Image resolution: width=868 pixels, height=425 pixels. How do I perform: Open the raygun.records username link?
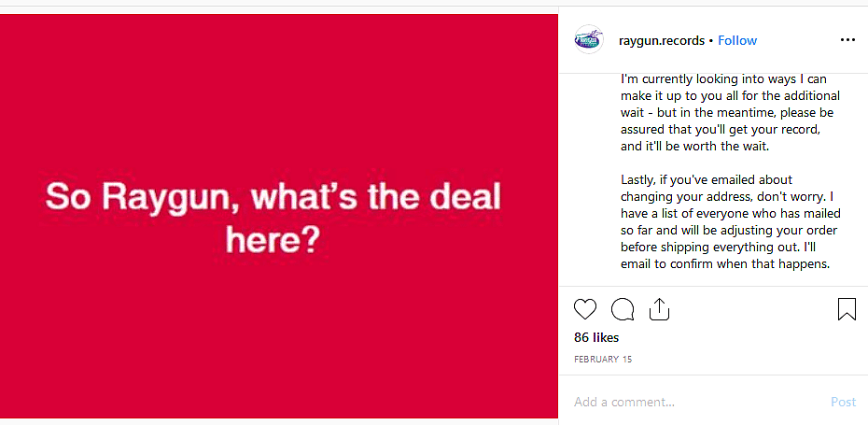point(662,40)
